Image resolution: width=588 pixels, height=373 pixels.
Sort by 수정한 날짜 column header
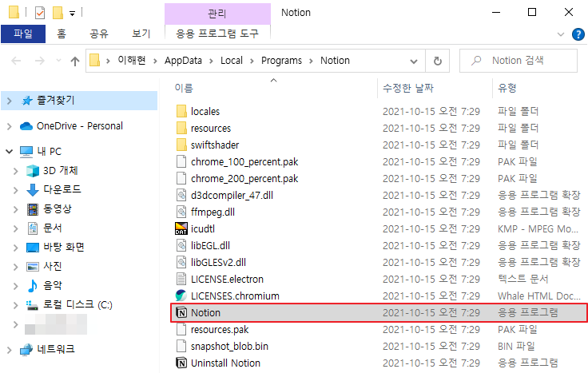(x=408, y=88)
